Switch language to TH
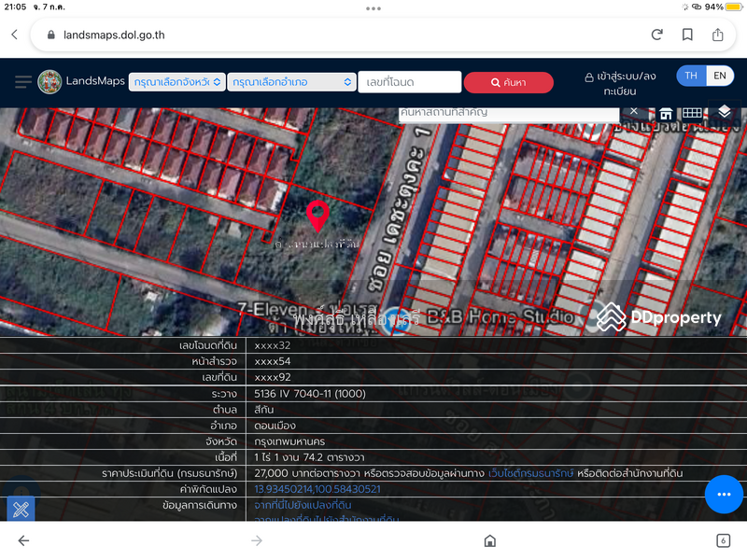 (691, 76)
